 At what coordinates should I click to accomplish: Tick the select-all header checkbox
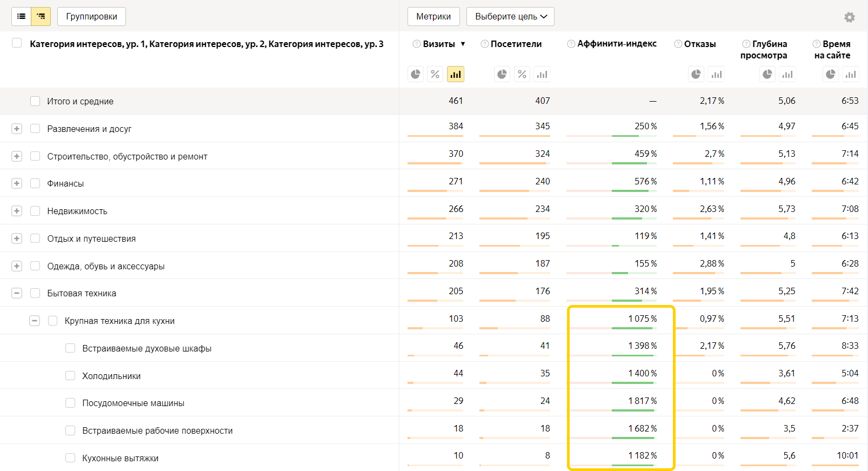(17, 43)
